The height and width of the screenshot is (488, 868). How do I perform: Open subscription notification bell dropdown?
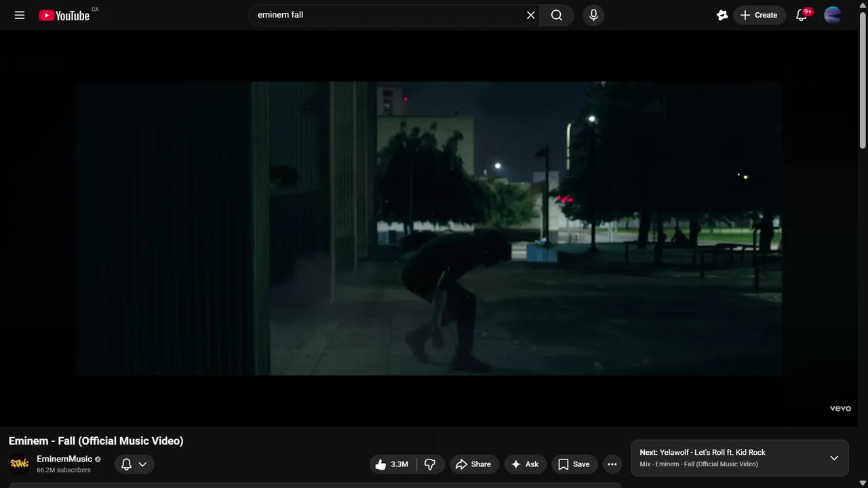point(134,464)
